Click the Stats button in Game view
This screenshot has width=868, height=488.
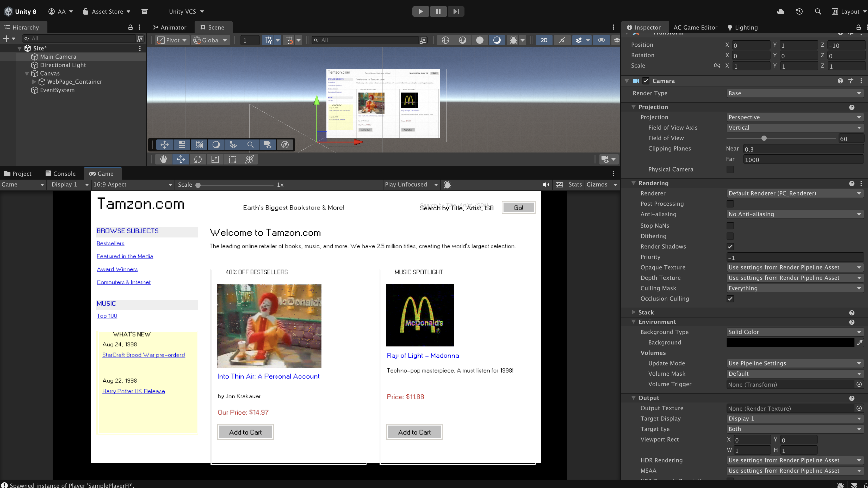[x=575, y=185]
